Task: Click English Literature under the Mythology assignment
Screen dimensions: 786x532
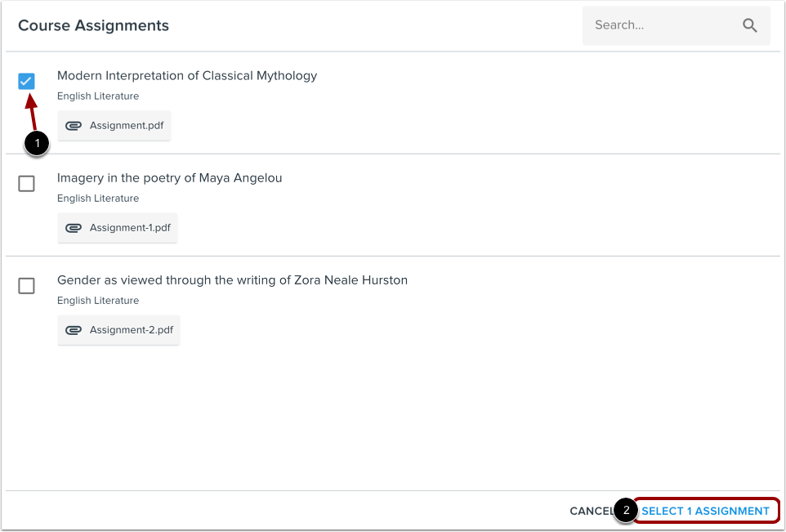Action: 98,96
